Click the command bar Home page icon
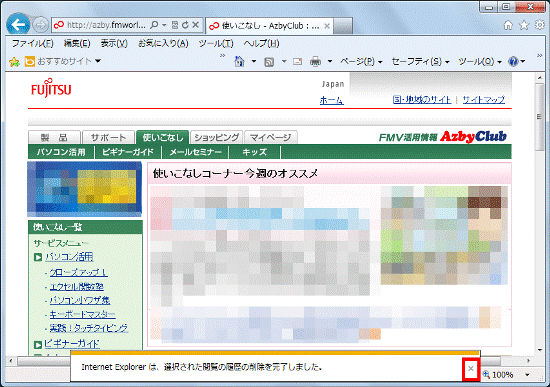550x387 pixels. (x=240, y=62)
